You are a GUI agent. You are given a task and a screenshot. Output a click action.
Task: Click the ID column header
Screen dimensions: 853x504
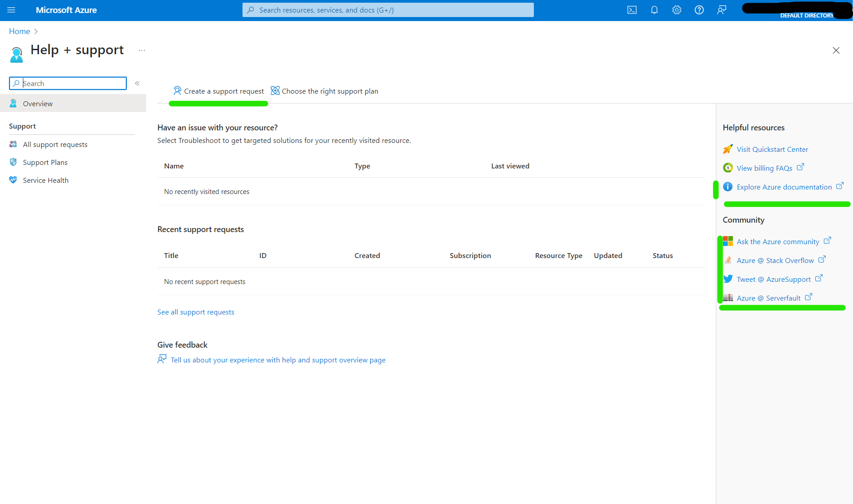263,256
